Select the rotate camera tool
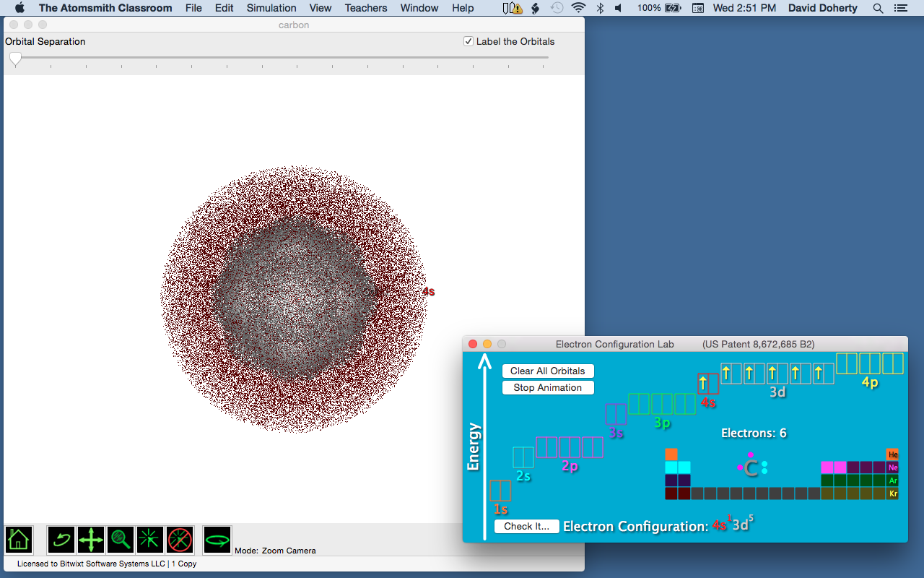 (61, 540)
